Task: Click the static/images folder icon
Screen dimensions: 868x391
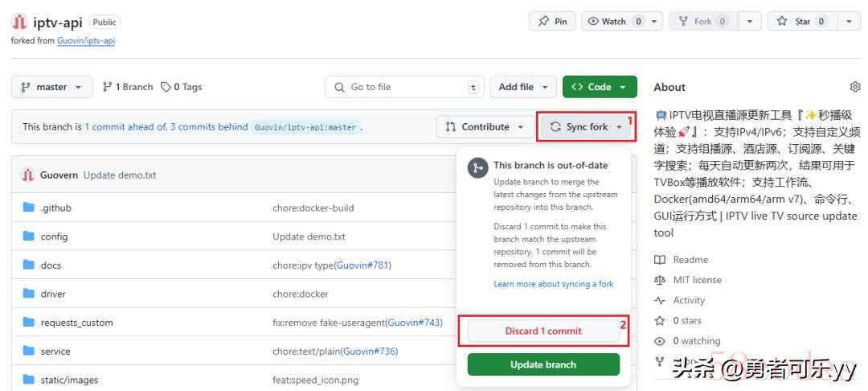Action: point(29,380)
